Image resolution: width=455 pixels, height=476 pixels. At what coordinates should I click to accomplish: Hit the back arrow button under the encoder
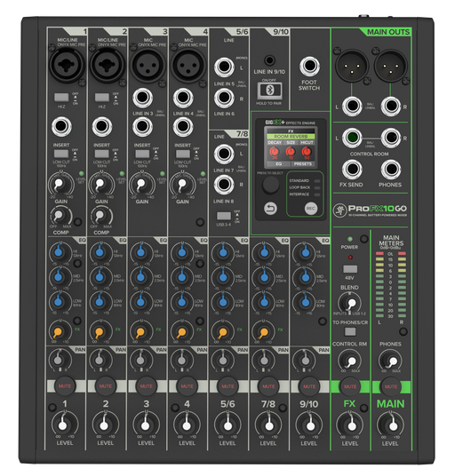[270, 209]
